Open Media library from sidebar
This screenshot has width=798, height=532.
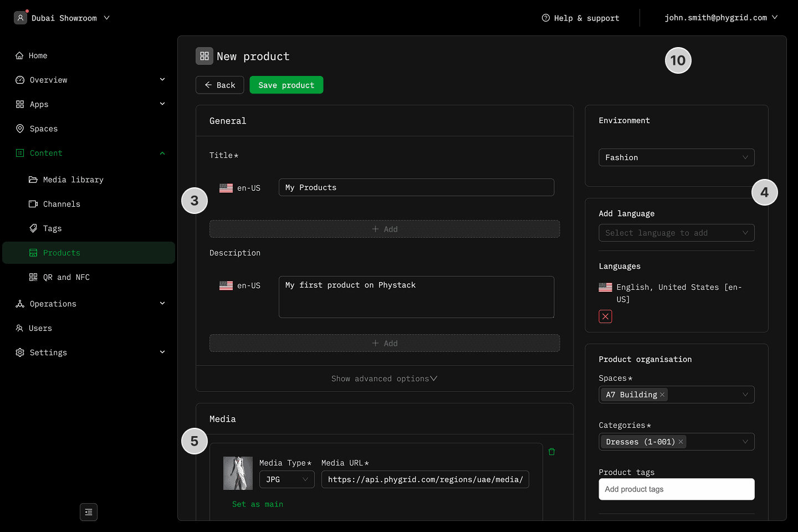73,180
